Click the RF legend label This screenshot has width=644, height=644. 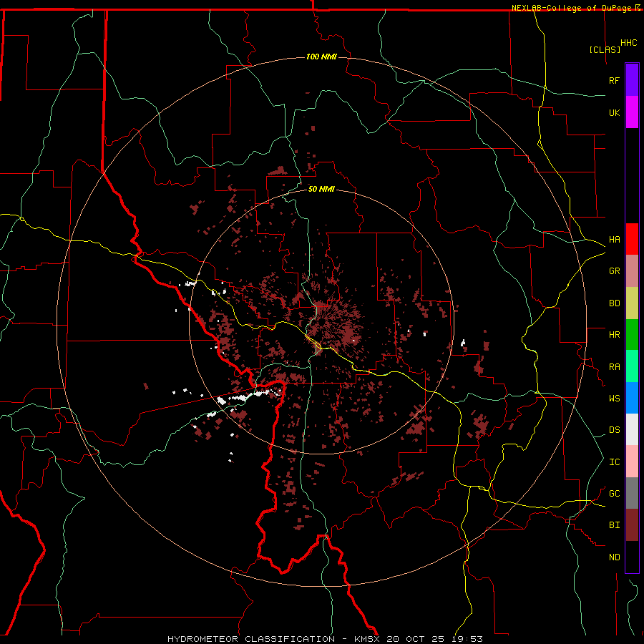click(614, 80)
